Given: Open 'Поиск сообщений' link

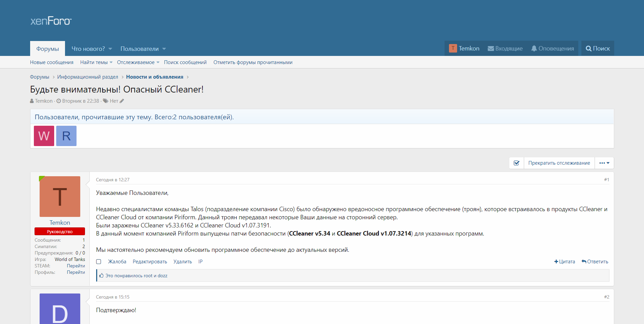Looking at the screenshot, I should coord(185,62).
